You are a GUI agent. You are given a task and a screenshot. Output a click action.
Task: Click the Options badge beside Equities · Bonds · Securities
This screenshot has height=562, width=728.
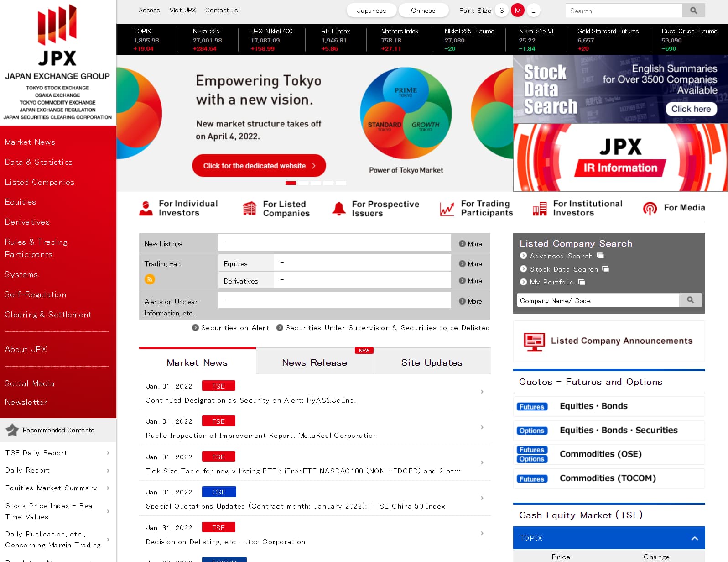click(532, 431)
